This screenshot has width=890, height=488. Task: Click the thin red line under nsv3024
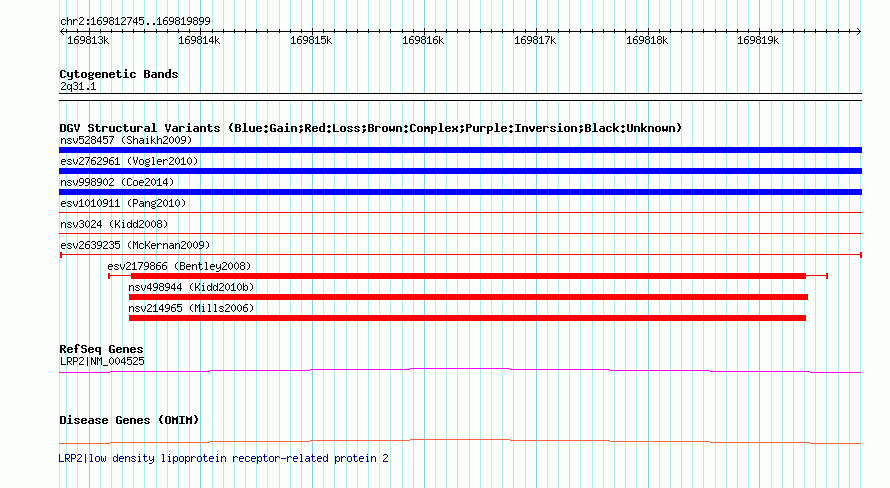460,233
